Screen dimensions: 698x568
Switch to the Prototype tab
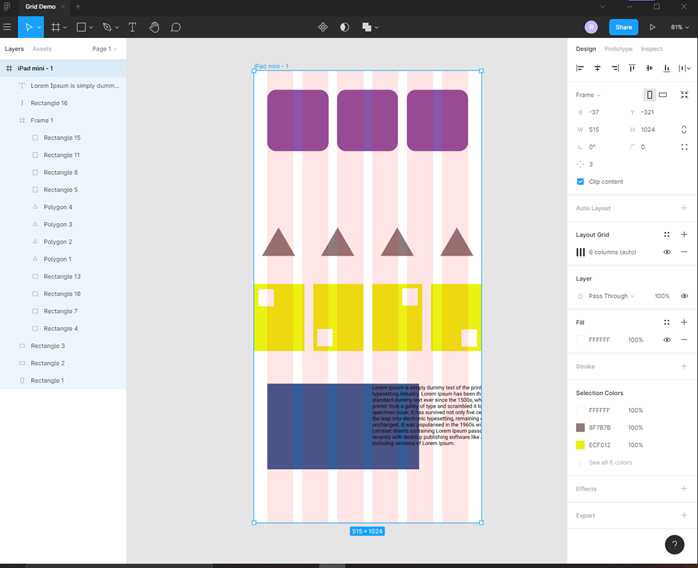618,48
